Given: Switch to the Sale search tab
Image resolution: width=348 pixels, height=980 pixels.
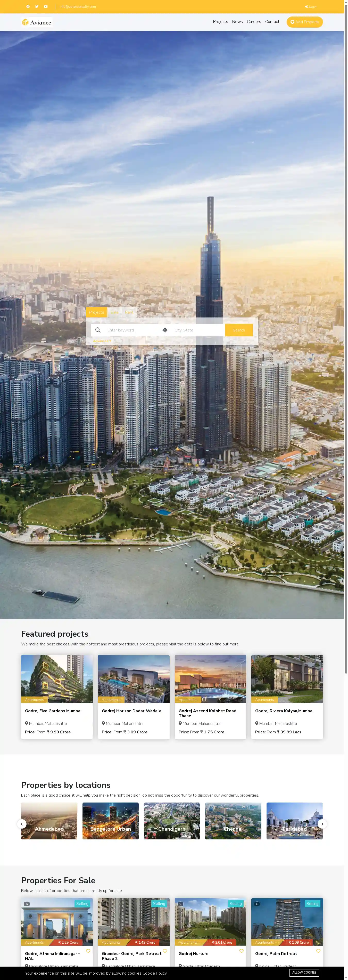Looking at the screenshot, I should [114, 312].
